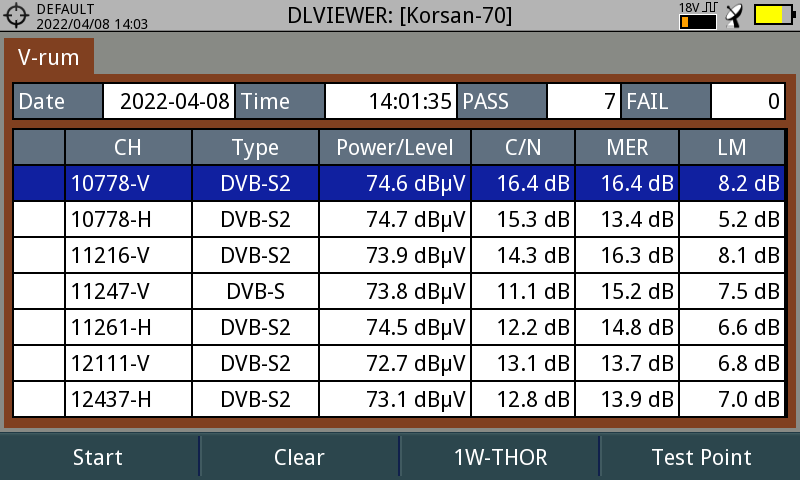
Task: Click the LM column header
Action: click(732, 147)
